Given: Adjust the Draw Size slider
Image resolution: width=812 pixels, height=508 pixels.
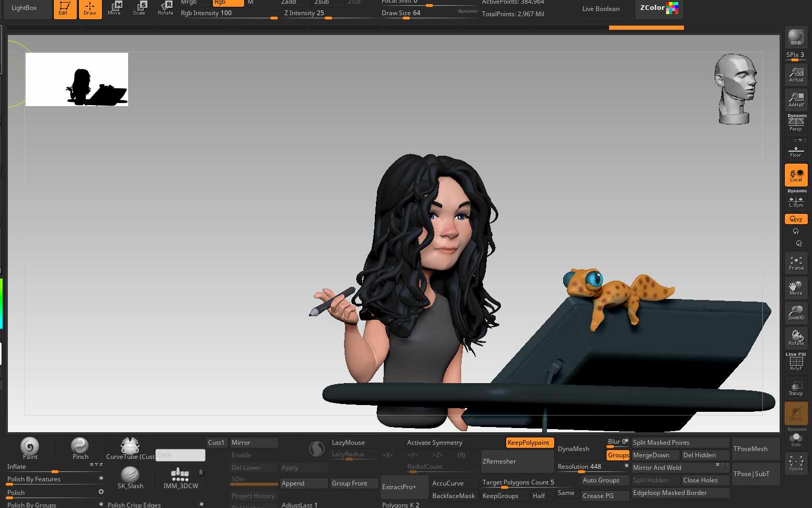Looking at the screenshot, I should pyautogui.click(x=429, y=14).
